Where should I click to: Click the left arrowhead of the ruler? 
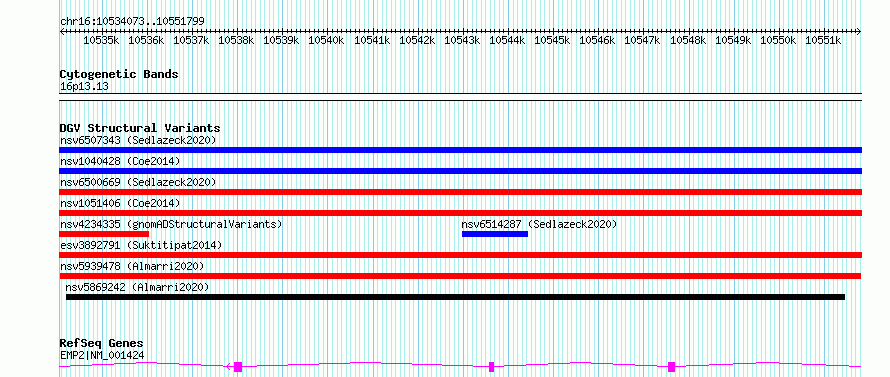coord(62,31)
